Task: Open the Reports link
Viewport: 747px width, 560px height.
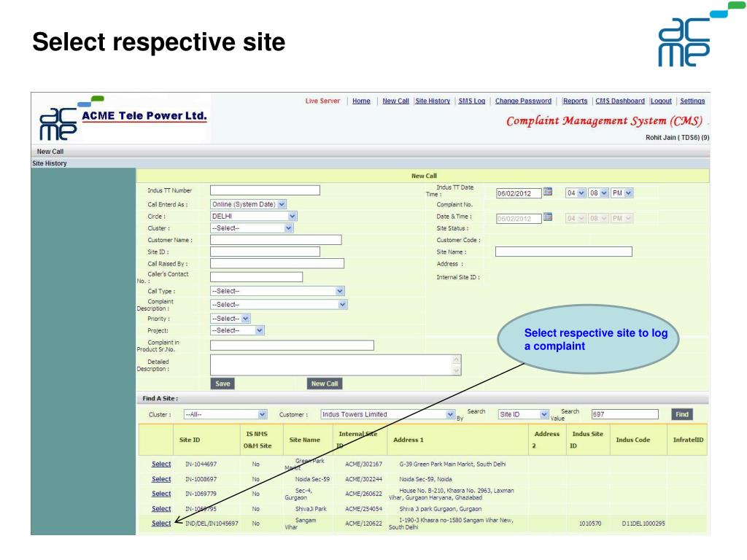Action: (x=575, y=101)
